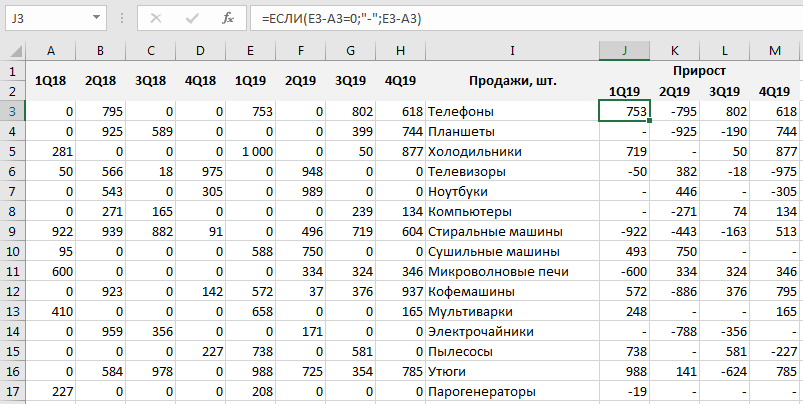Select row 17 header
The width and height of the screenshot is (803, 404).
tap(11, 391)
